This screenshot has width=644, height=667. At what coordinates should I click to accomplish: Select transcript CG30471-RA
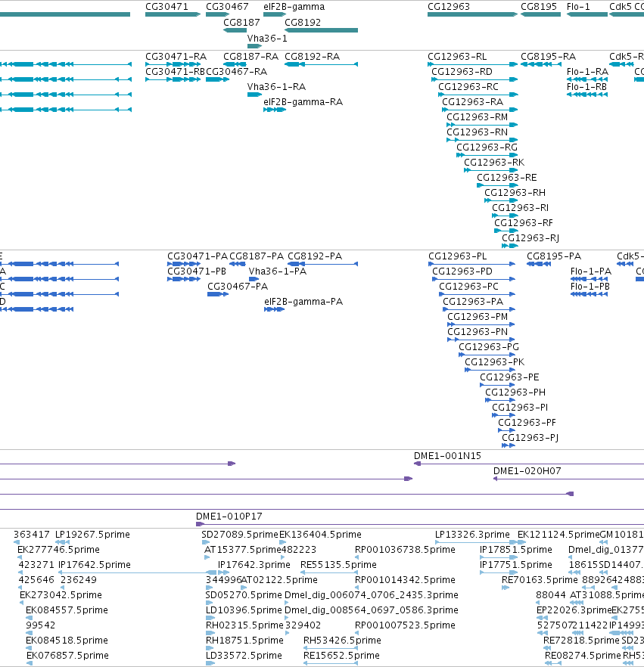176,57
